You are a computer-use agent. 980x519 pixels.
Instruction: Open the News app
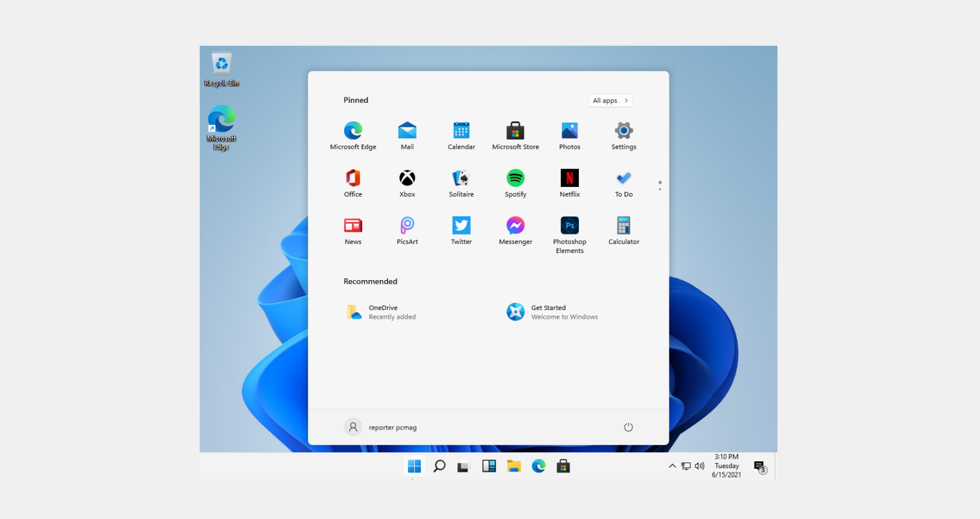coord(353,230)
